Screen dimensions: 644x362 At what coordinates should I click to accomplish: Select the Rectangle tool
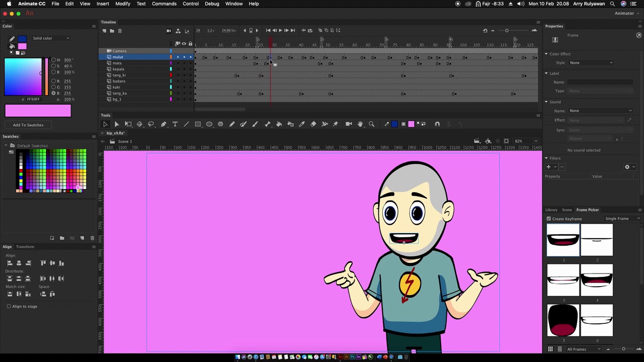(198, 124)
